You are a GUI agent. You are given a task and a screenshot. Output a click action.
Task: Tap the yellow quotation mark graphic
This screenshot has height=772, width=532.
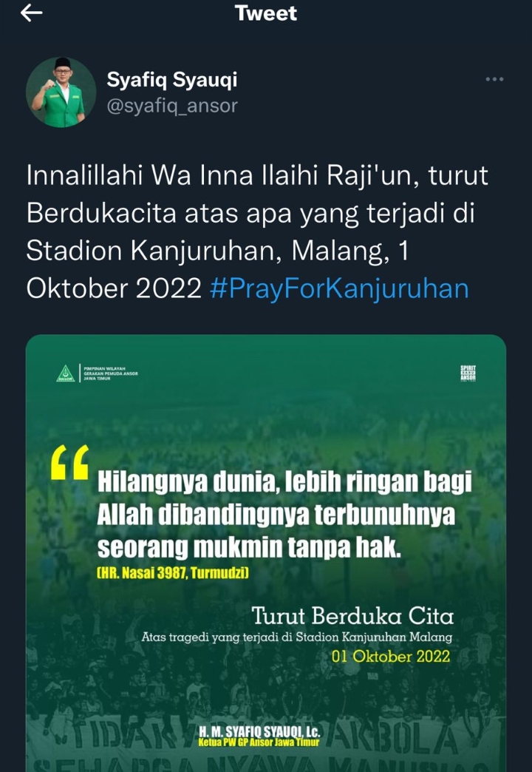click(70, 462)
